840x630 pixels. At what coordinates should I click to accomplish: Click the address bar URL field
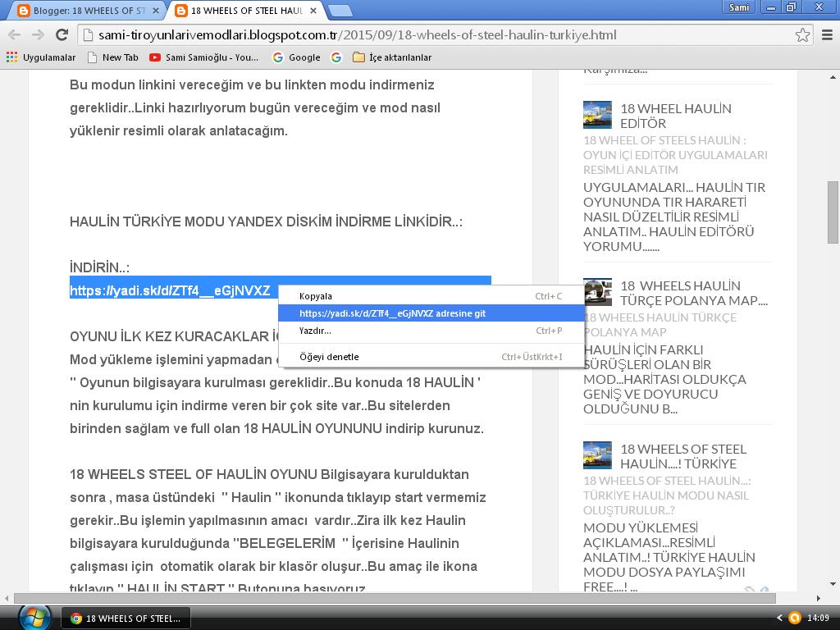coord(445,35)
